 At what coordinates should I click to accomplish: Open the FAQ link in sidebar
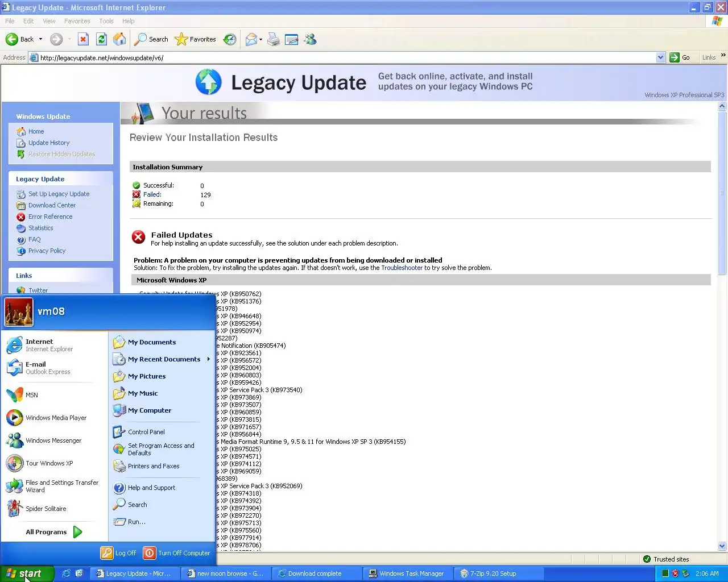[x=34, y=239]
